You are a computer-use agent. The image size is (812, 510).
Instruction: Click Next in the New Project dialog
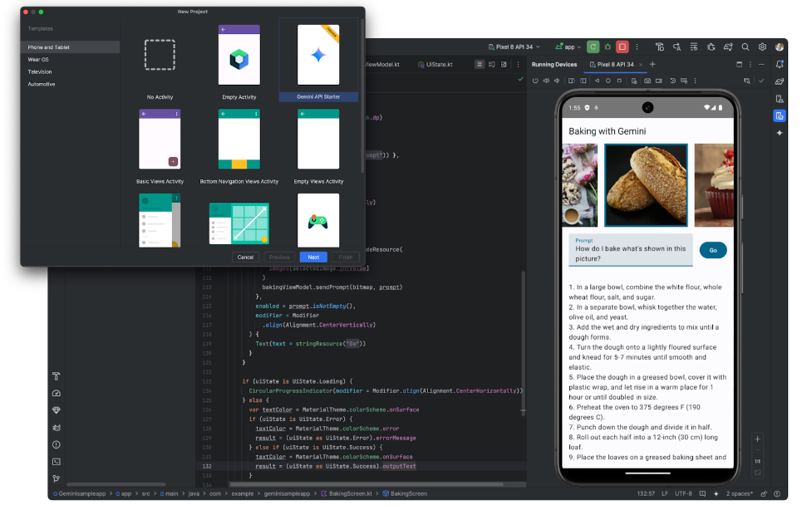[x=313, y=257]
